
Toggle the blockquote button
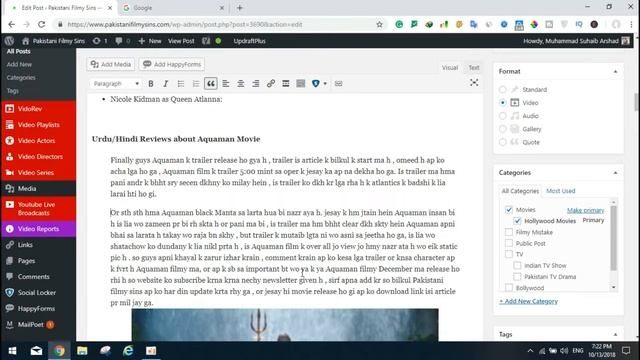[211, 84]
